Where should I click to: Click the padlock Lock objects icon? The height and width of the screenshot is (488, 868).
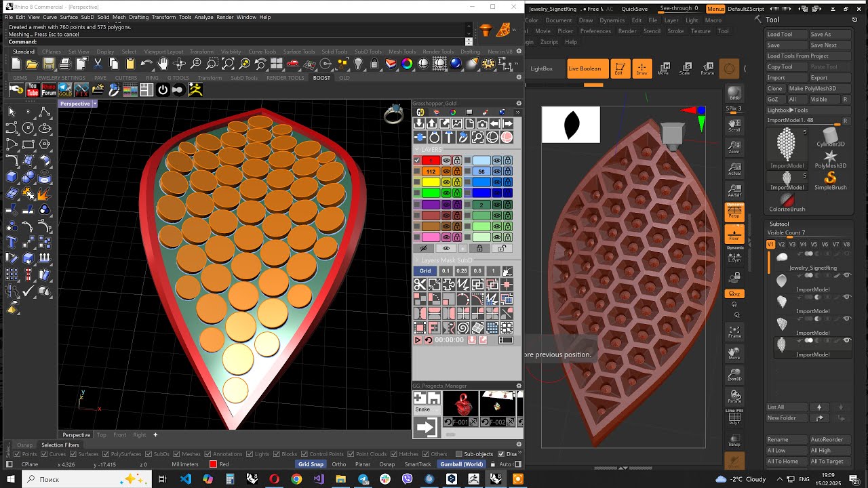click(374, 64)
